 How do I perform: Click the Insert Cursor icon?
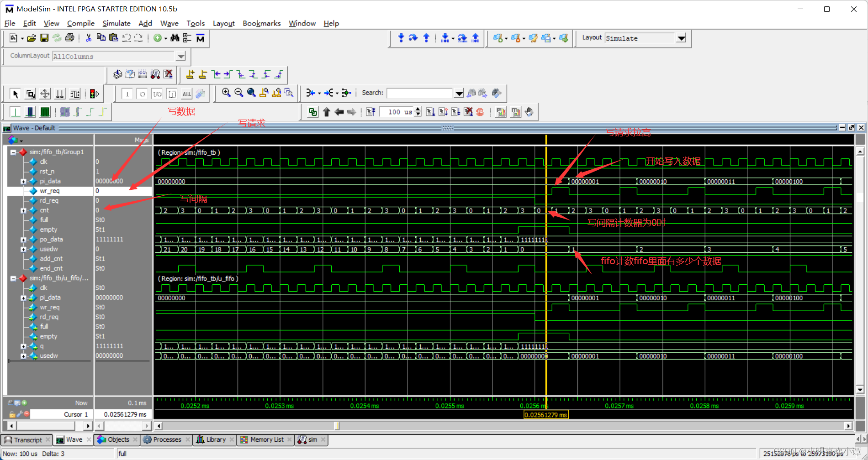[191, 74]
